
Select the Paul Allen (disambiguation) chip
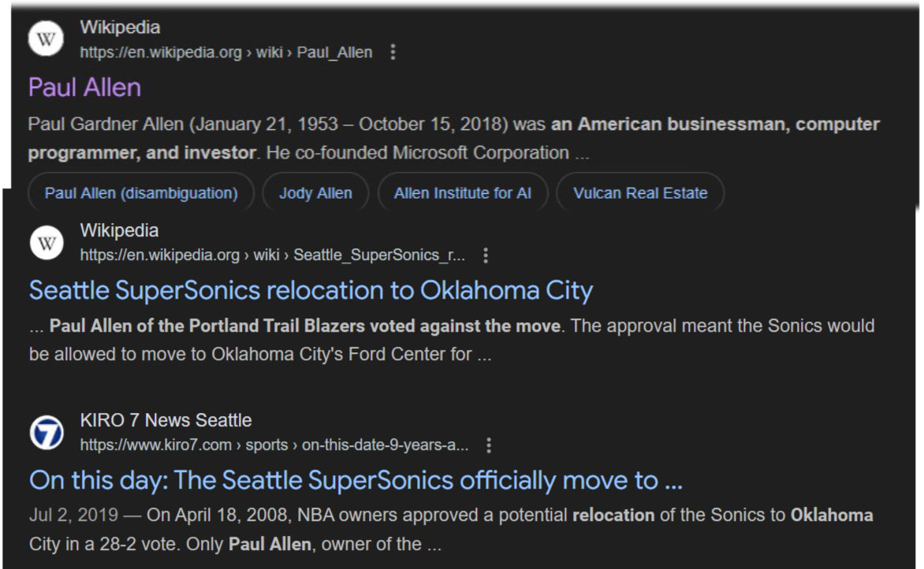click(x=141, y=193)
